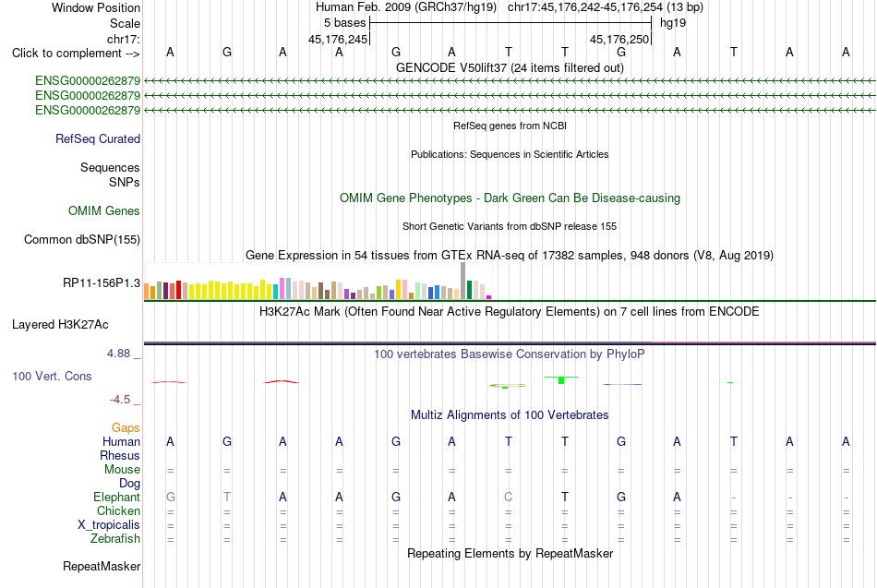The image size is (877, 588).
Task: Click 'RefSeq genes from NCBI' title
Action: [510, 126]
